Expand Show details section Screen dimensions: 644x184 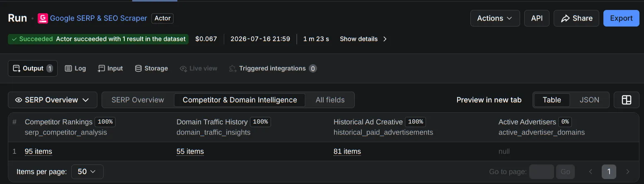[x=363, y=39]
